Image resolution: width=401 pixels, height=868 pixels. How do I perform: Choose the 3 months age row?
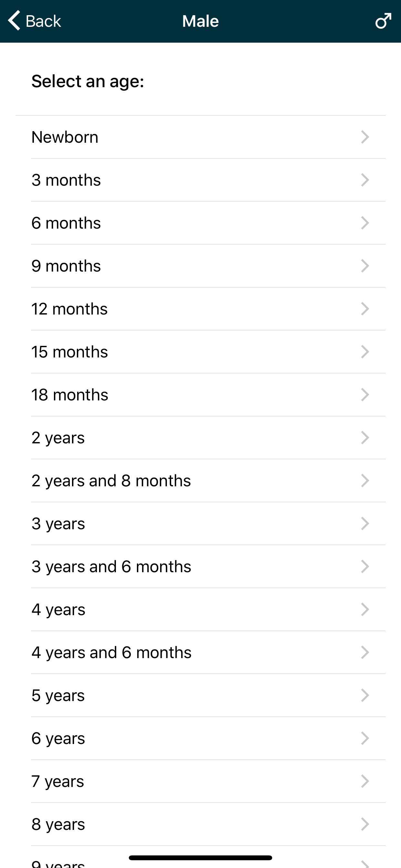coord(66,180)
